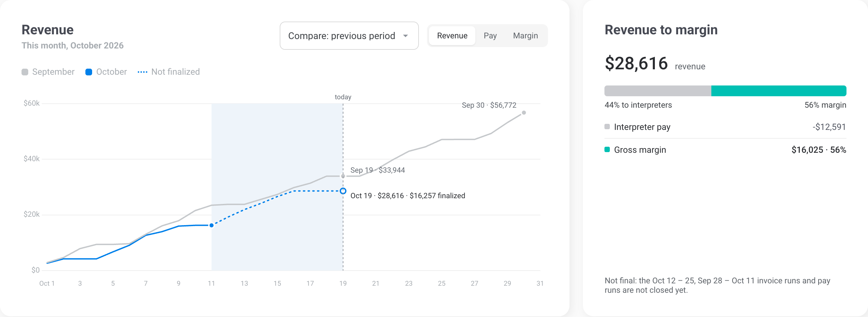The width and height of the screenshot is (868, 317).
Task: Click the $20k y-axis label
Action: click(31, 214)
